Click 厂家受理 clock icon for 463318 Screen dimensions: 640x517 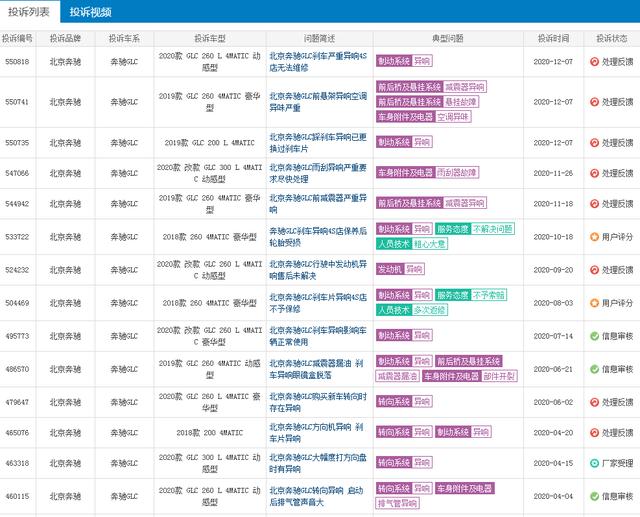click(x=594, y=463)
